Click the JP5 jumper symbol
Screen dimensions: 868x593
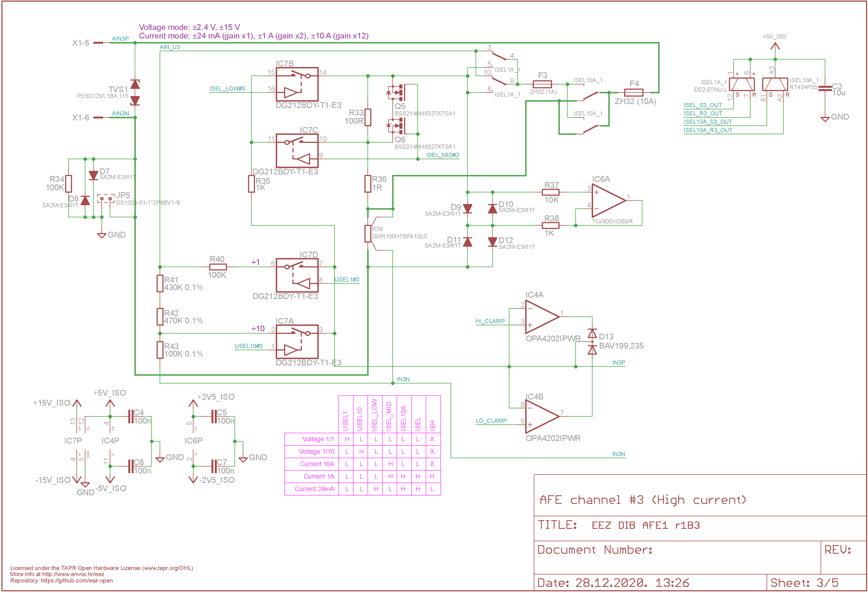tap(106, 198)
